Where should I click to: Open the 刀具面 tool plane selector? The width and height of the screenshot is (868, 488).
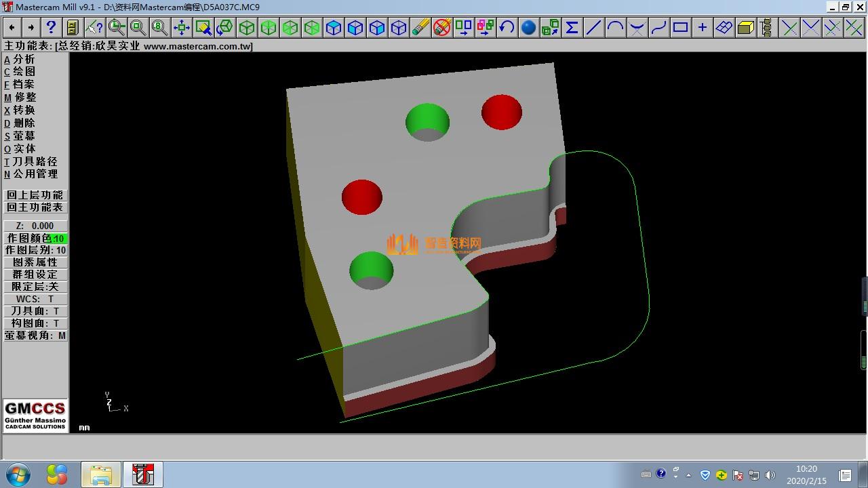[x=35, y=311]
